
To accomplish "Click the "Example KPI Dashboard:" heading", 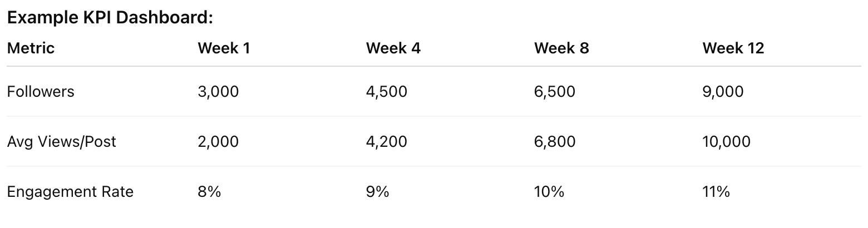I will (x=110, y=18).
